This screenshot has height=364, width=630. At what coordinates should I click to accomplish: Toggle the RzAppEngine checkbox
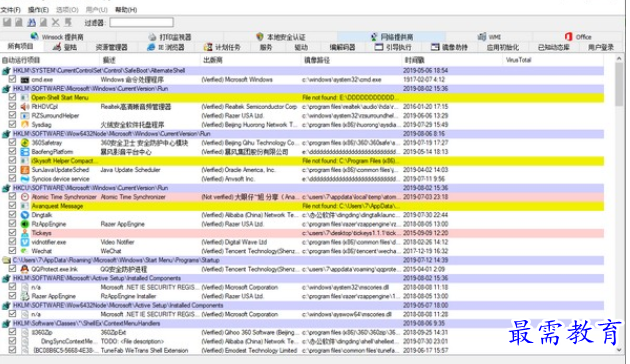[12, 224]
